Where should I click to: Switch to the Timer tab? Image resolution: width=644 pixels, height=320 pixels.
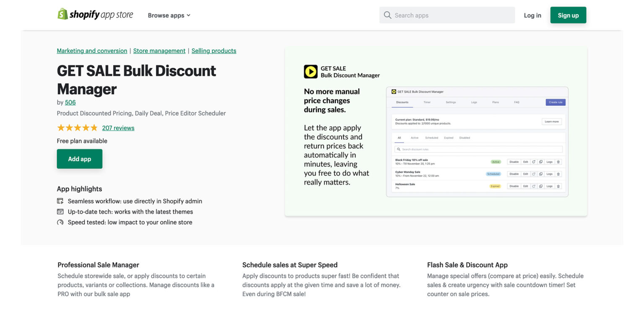click(x=427, y=102)
